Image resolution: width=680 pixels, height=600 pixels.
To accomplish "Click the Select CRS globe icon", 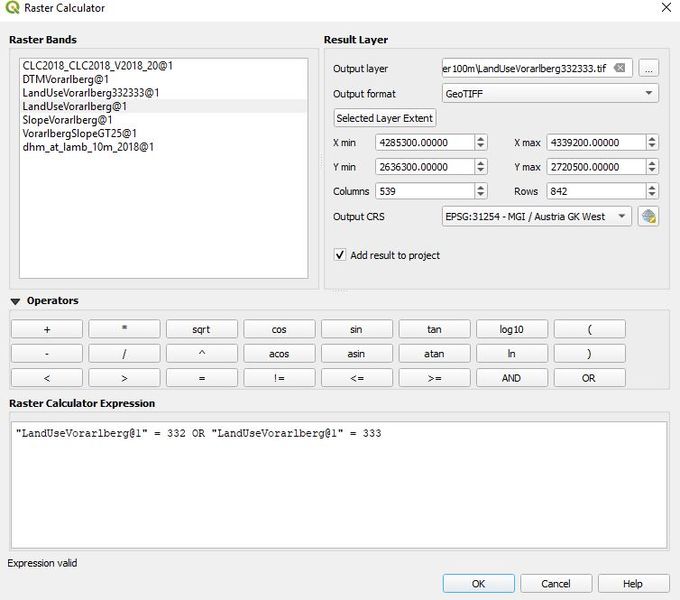I will pos(649,216).
